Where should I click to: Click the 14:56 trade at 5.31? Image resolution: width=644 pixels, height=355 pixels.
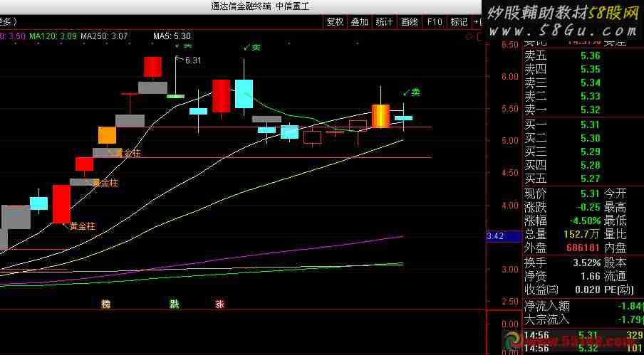(583, 335)
